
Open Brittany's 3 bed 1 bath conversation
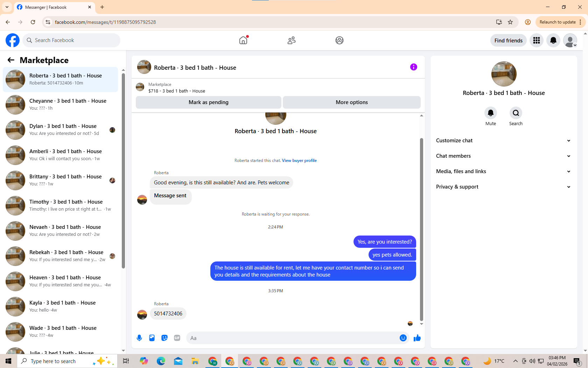pyautogui.click(x=61, y=180)
